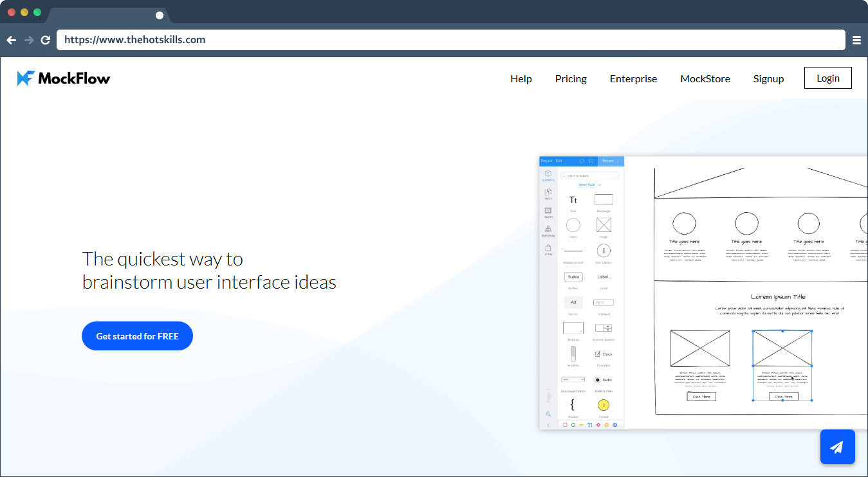Select the Label element
Viewport: 868px width, 477px height.
pos(604,278)
